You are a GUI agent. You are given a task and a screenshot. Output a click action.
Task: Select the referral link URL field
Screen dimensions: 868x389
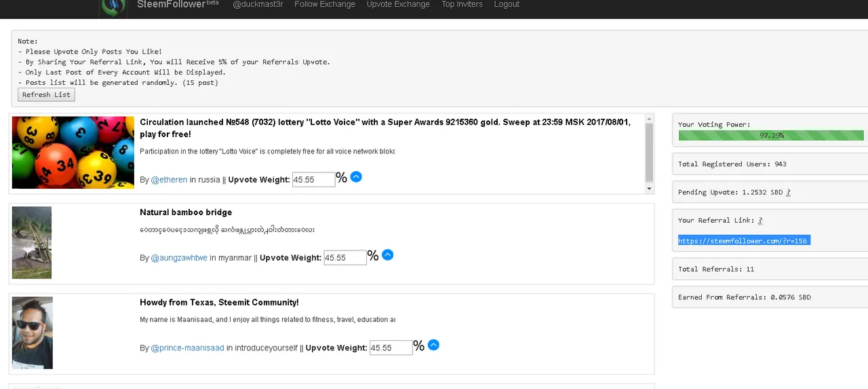click(x=744, y=241)
